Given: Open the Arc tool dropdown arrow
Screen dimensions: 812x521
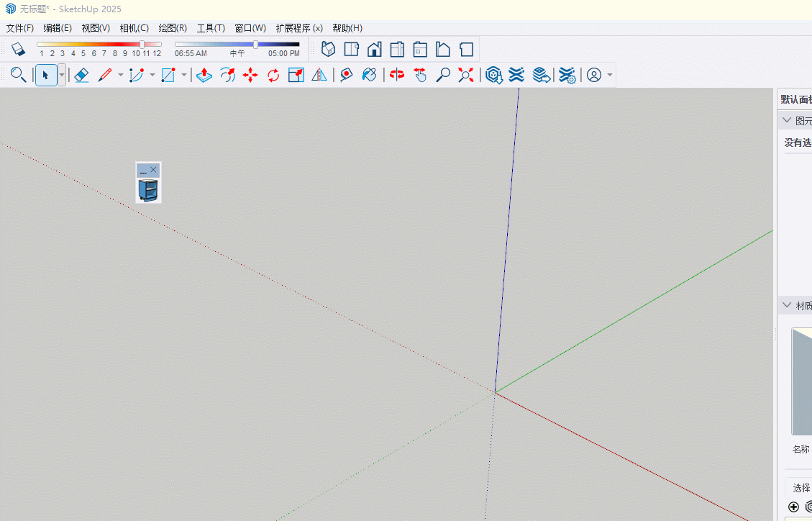Looking at the screenshot, I should 152,75.
